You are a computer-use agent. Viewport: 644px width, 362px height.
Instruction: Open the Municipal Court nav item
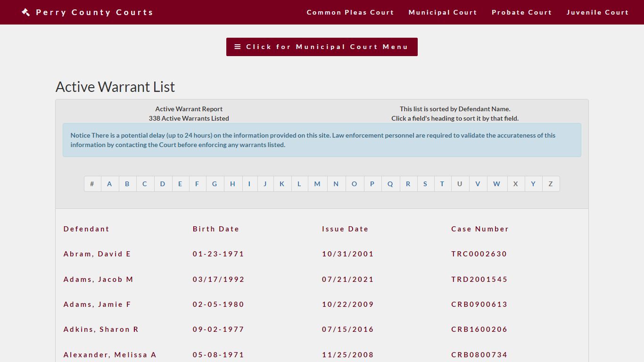pos(443,12)
